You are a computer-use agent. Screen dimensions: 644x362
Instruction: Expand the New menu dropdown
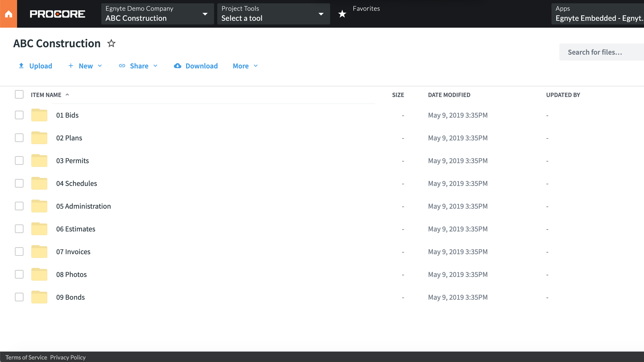(x=100, y=66)
